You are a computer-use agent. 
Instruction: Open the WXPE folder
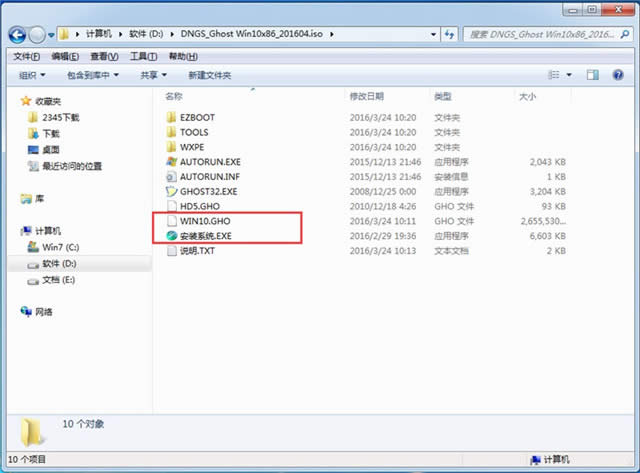193,146
